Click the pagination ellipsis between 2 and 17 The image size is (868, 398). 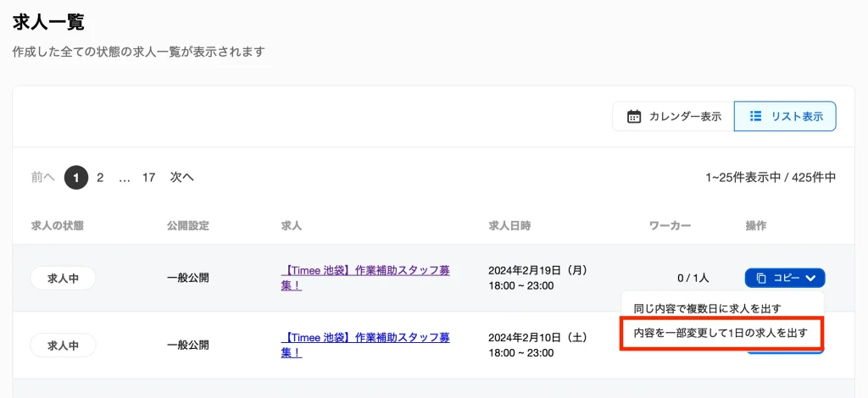click(x=125, y=177)
